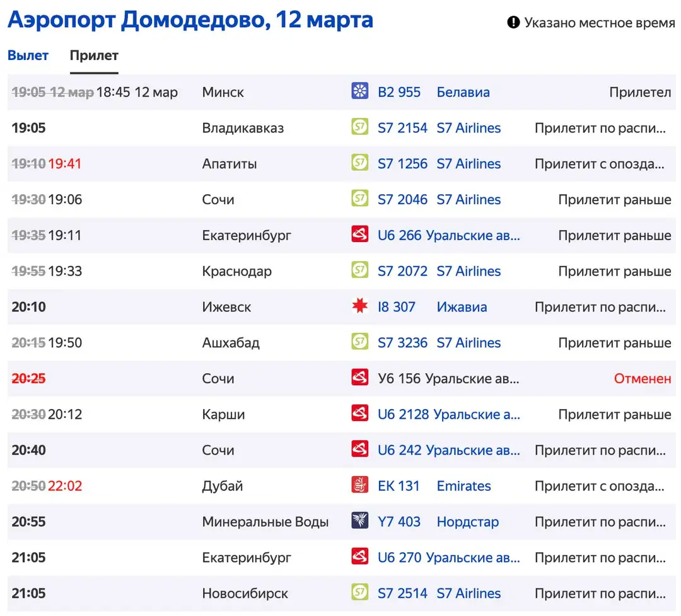The width and height of the screenshot is (681, 616).
Task: Click S7 logo in Ашхабад row
Action: [359, 342]
